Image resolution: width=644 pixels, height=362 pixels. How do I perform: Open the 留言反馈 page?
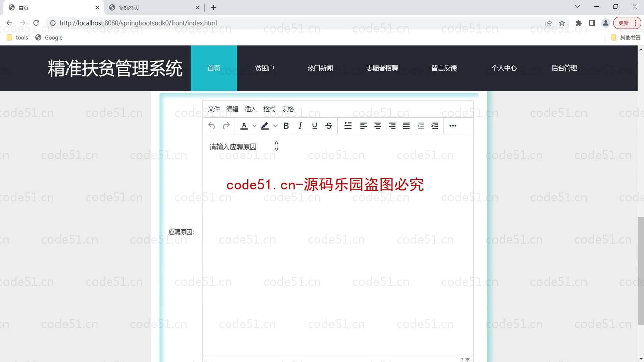click(444, 68)
